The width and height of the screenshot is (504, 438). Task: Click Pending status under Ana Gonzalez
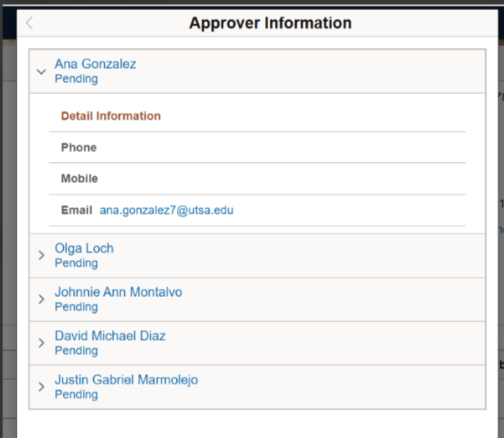coord(76,79)
